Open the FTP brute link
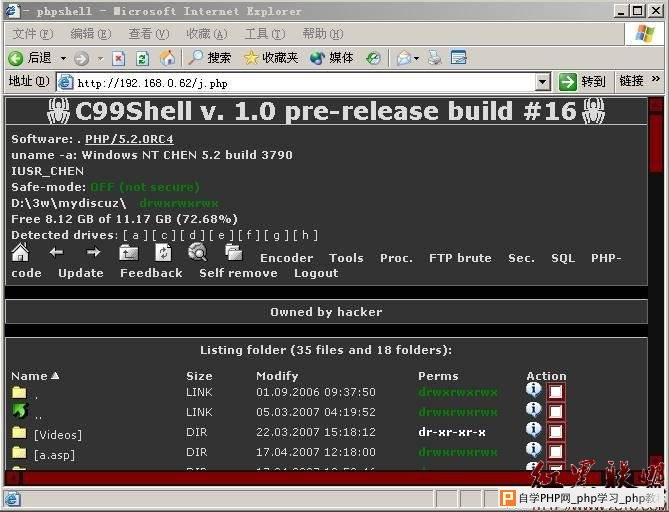This screenshot has height=512, width=669. (460, 258)
